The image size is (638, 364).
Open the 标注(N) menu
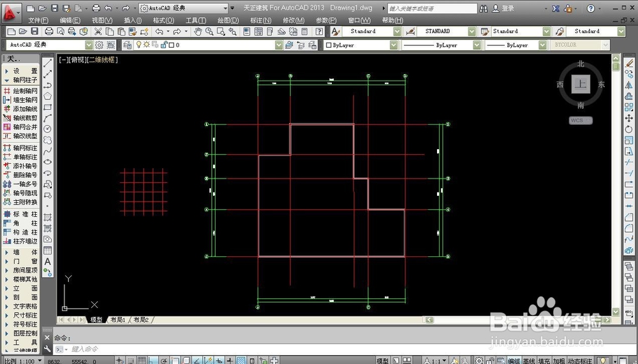[261, 20]
